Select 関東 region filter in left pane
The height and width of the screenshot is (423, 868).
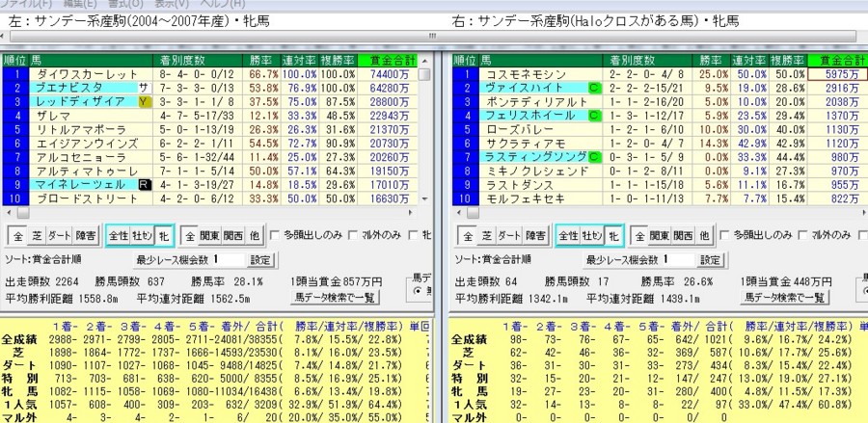(210, 236)
